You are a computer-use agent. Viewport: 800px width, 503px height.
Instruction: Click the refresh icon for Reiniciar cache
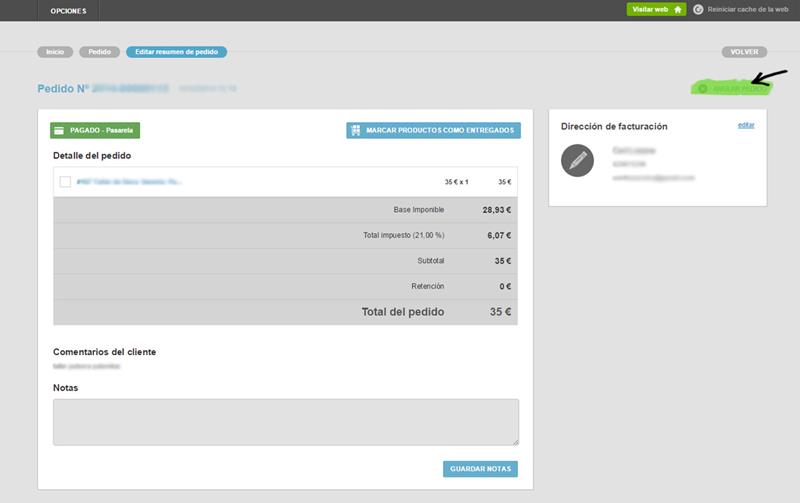coord(698,9)
